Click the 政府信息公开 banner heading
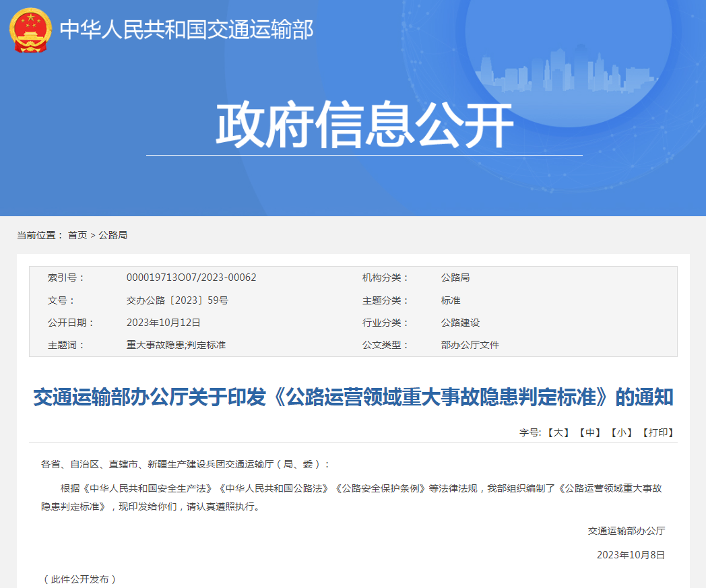706x588 pixels. click(364, 125)
